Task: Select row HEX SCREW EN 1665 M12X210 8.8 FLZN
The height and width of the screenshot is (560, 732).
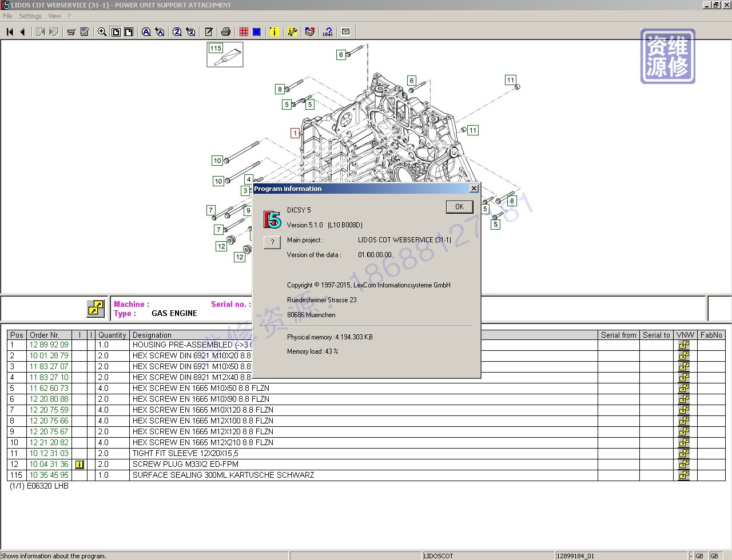Action: click(366, 443)
